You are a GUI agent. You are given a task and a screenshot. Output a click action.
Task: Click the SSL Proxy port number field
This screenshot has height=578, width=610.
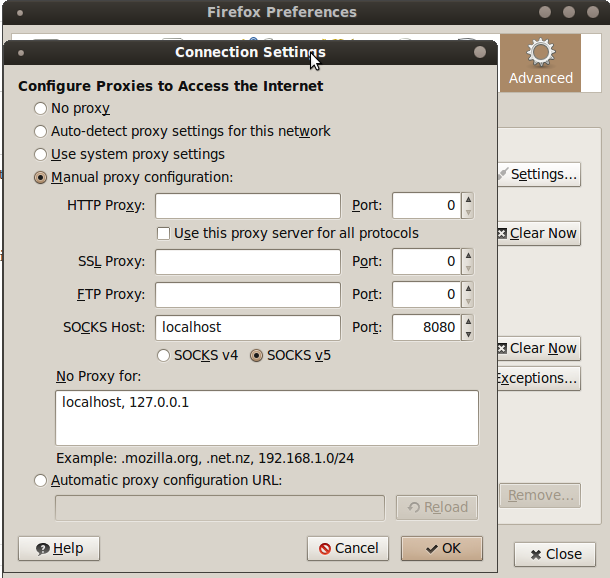(x=426, y=262)
